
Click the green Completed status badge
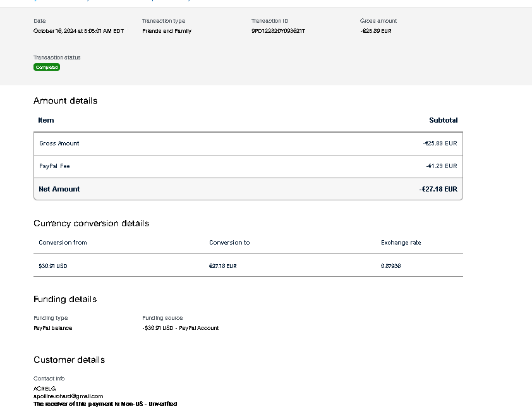pyautogui.click(x=47, y=67)
